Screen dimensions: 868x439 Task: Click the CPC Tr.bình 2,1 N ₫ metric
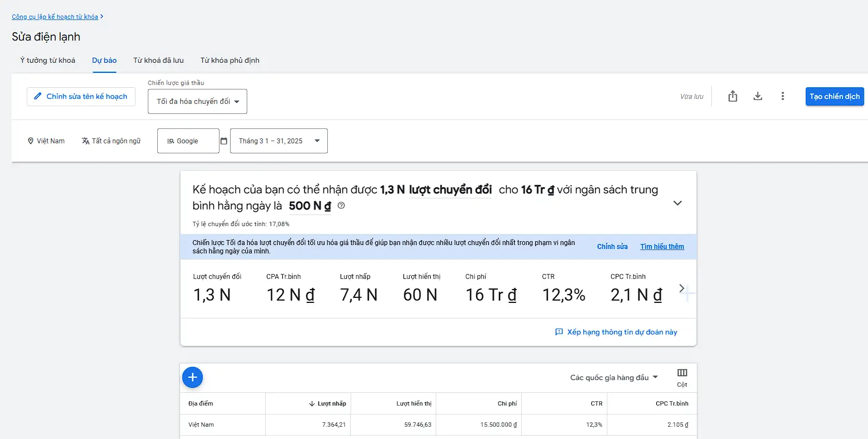click(636, 288)
